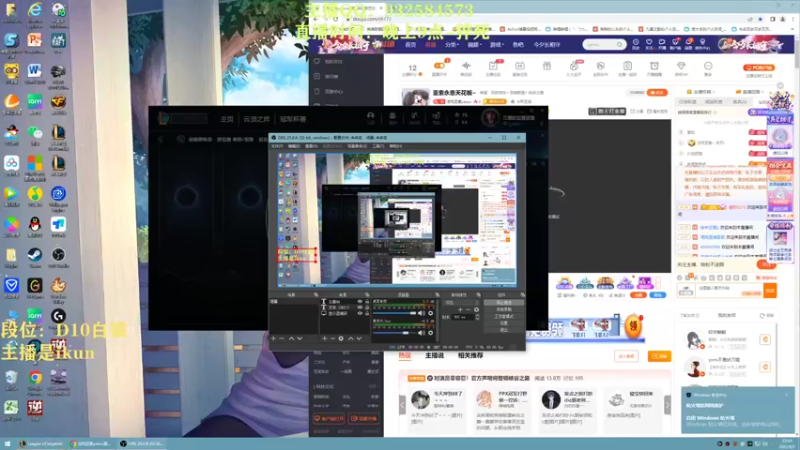Image resolution: width=800 pixels, height=450 pixels.
Task: Open OBS settings from controls panel
Action: coord(504,323)
